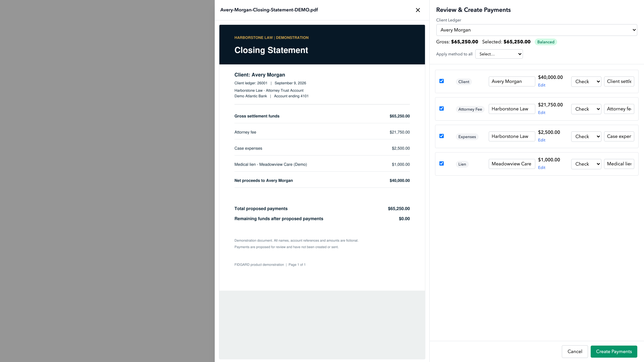644x362 pixels.
Task: Click the Lien type tag
Action: [x=462, y=164]
